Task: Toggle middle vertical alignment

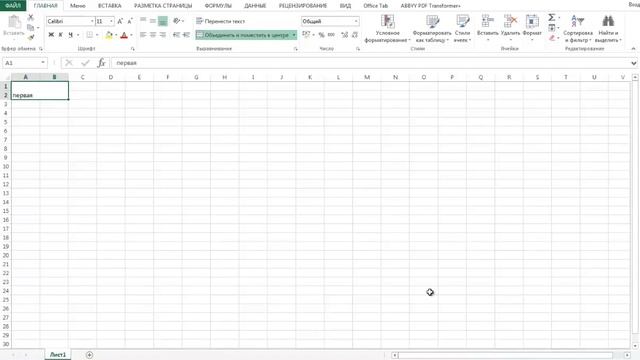Action: (153, 21)
